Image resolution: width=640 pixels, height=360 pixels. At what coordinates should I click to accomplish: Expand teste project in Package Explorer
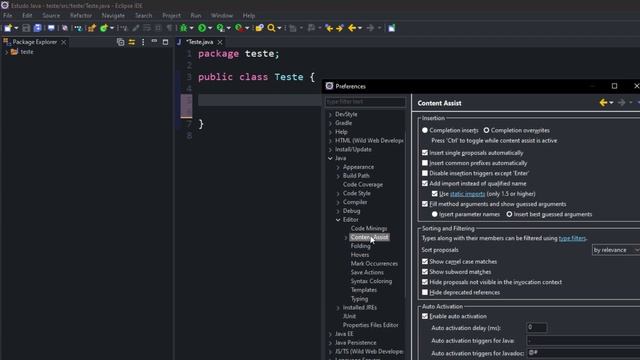click(6, 52)
